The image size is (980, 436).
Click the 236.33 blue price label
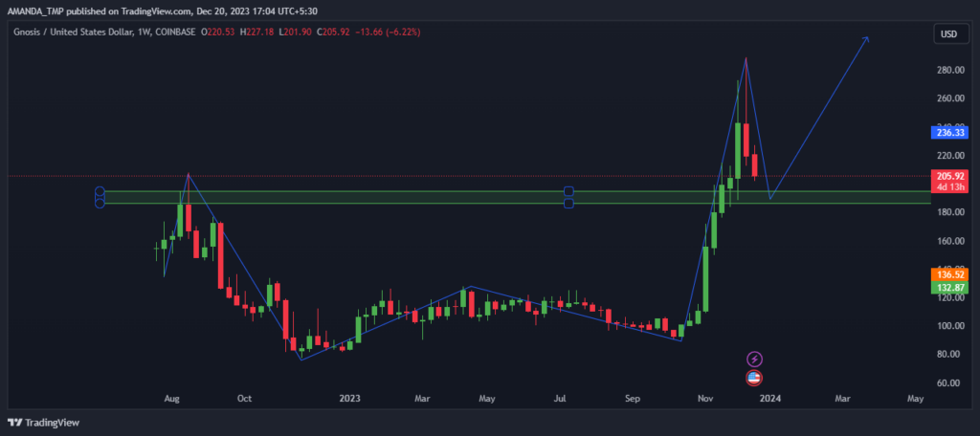coord(949,132)
